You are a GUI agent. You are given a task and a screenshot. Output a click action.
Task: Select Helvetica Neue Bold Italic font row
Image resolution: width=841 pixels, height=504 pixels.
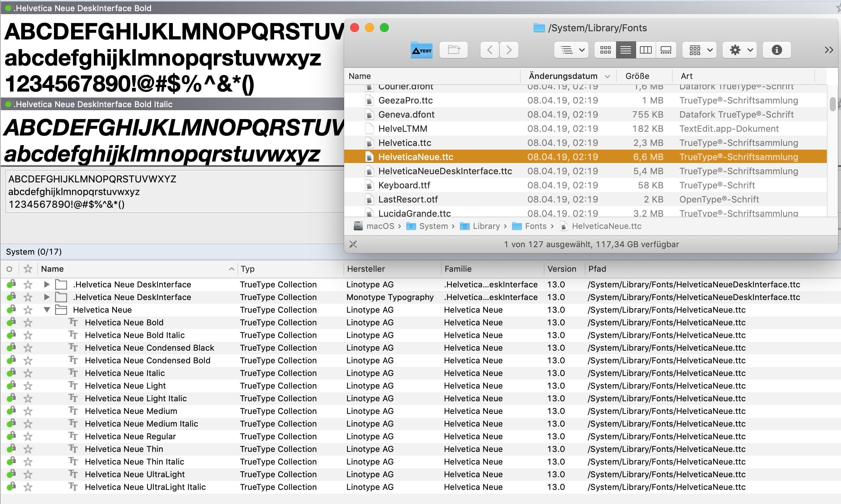click(x=420, y=335)
